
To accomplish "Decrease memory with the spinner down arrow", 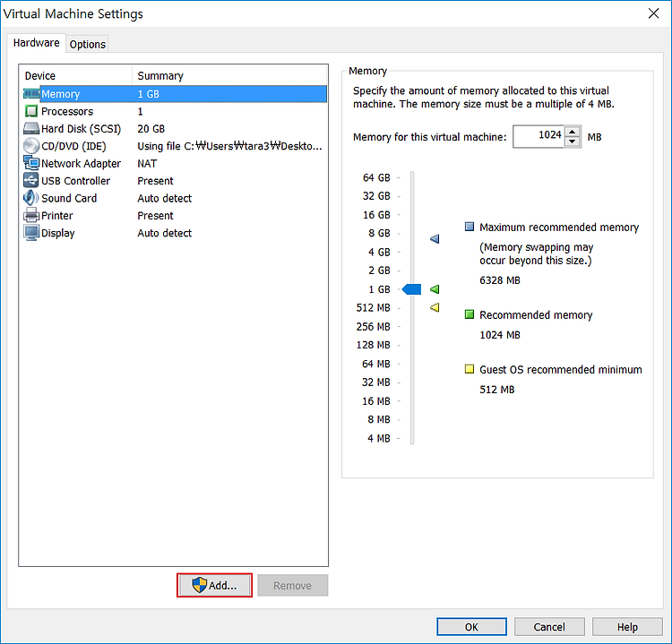I will pos(573,142).
